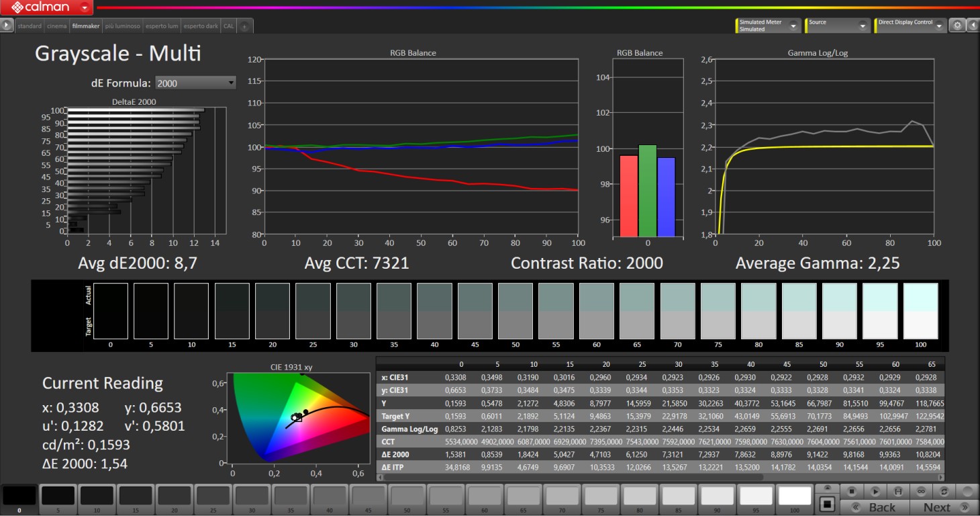The height and width of the screenshot is (516, 980).
Task: Select the 5 level pattern swatch
Action: point(58,499)
